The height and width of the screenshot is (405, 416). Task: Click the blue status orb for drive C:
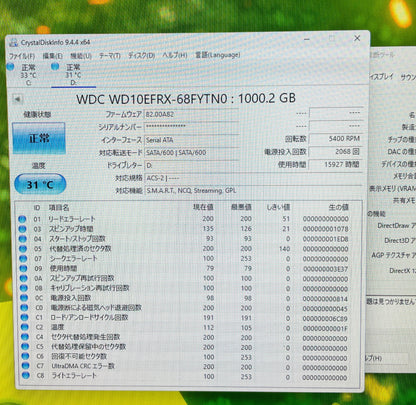(10, 67)
